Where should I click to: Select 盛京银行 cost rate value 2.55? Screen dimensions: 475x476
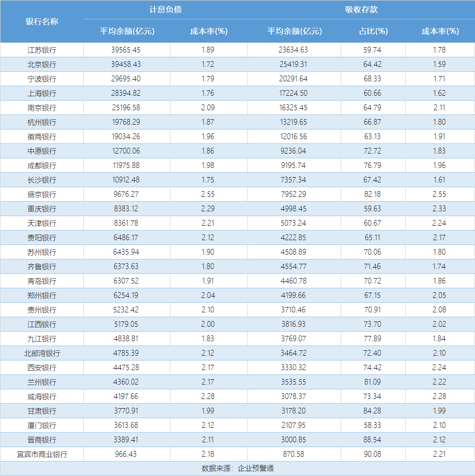coord(208,194)
